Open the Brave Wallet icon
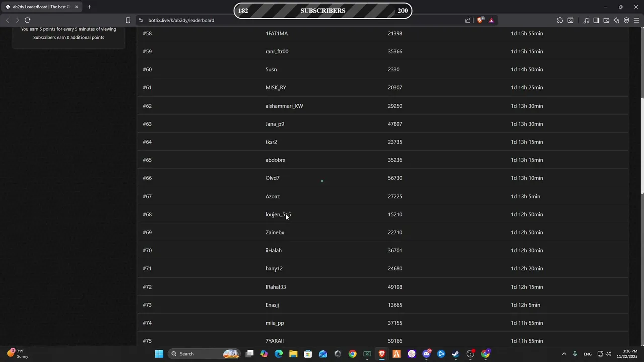This screenshot has height=362, width=644. tap(606, 20)
